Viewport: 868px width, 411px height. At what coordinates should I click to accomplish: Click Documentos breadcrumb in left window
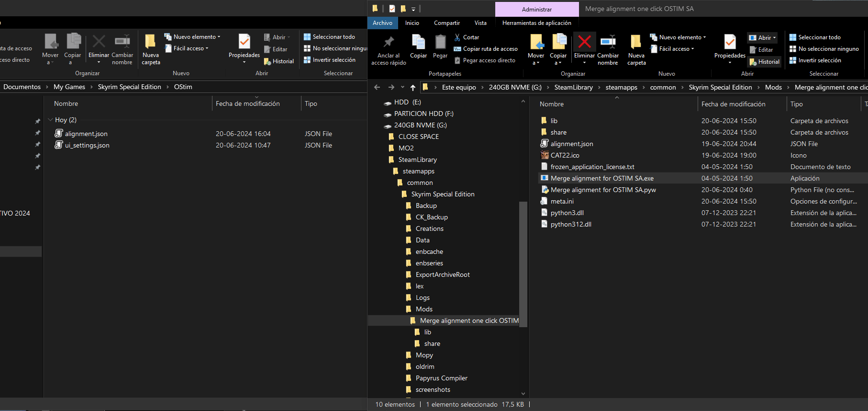(22, 87)
